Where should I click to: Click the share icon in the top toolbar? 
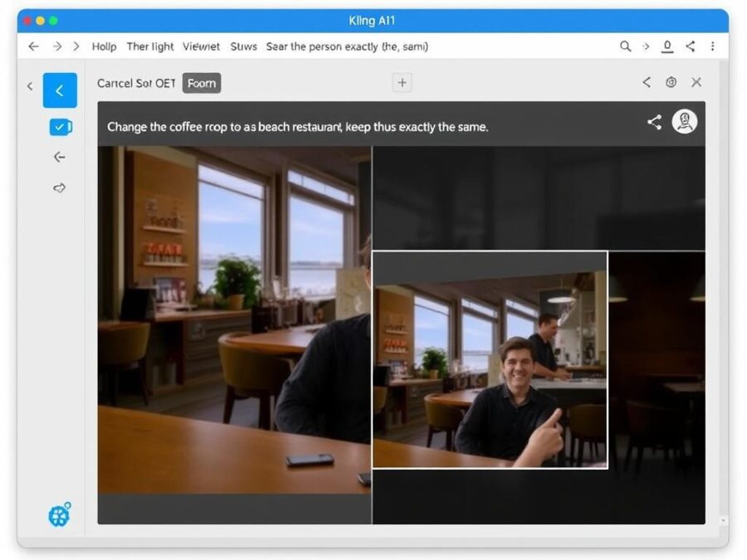(x=690, y=47)
